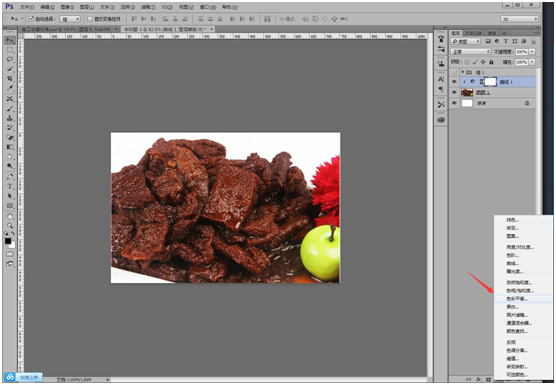Viewport: 556px width, 385px height.
Task: Expand the group 1 folder arrow
Action: click(463, 72)
